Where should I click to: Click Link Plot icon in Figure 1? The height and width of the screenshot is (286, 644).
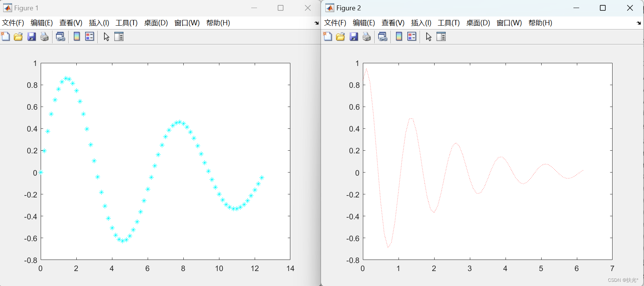coord(60,36)
